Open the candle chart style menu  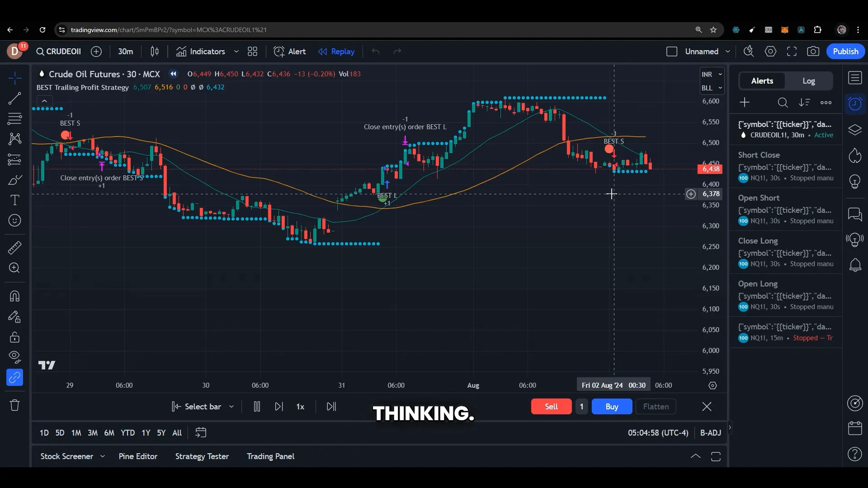155,52
